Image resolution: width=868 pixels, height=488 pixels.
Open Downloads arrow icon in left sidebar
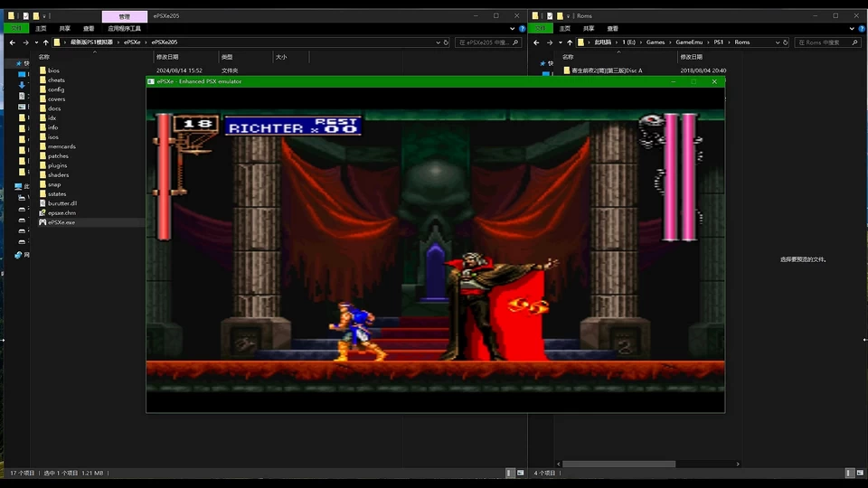point(22,85)
